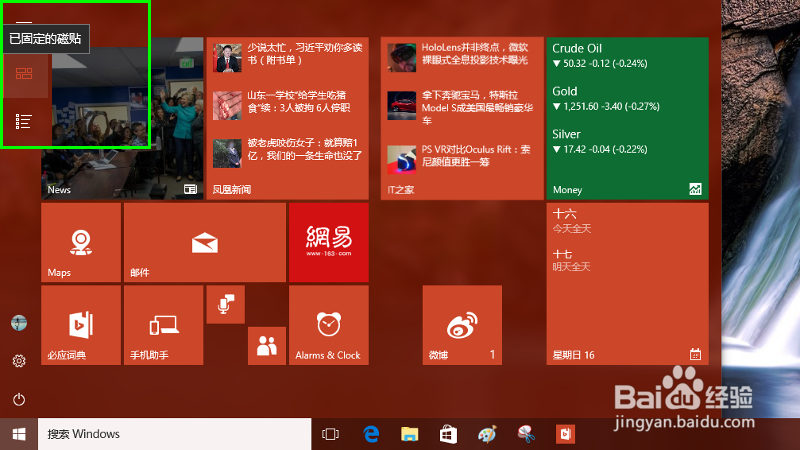The height and width of the screenshot is (450, 800).
Task: Open the 邮件 mail tile
Action: click(x=205, y=242)
